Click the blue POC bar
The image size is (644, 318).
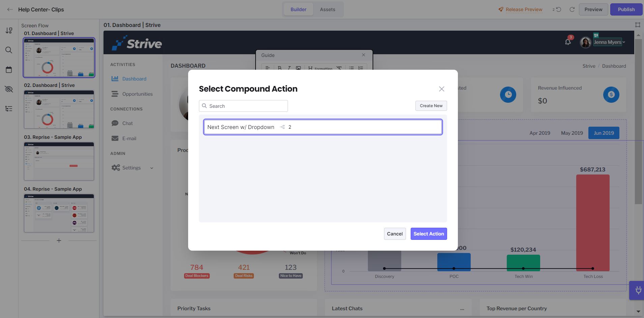pos(454,262)
